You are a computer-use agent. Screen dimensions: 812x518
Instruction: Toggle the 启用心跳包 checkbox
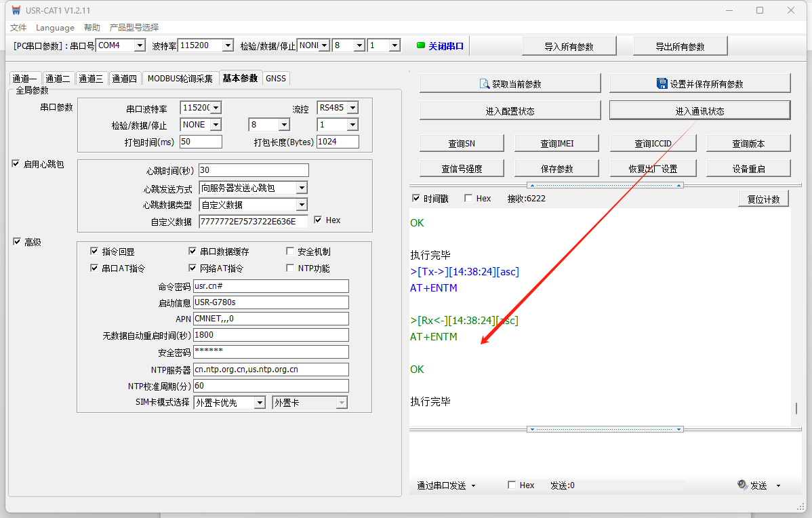(16, 163)
